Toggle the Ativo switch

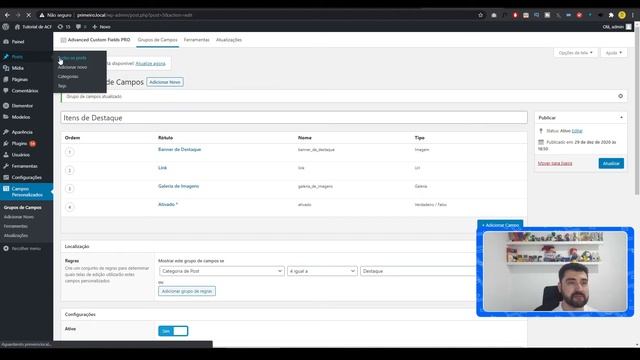pyautogui.click(x=173, y=331)
